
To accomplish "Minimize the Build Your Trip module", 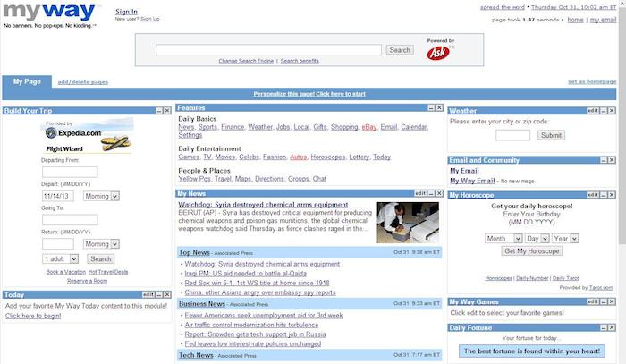I will tap(158, 110).
